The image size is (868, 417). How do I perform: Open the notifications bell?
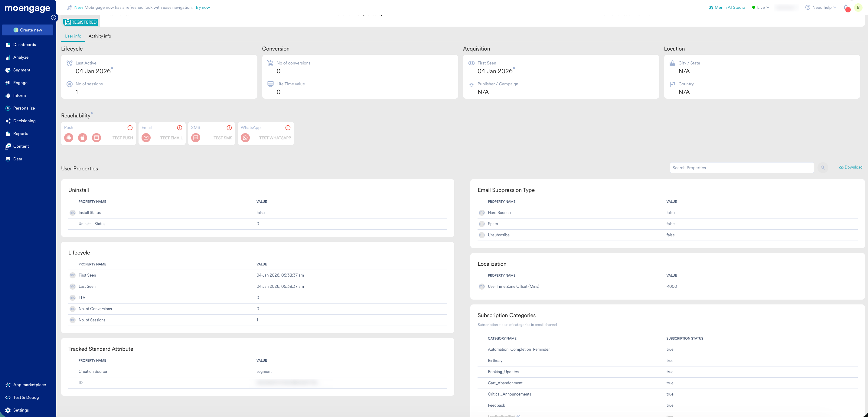point(846,8)
